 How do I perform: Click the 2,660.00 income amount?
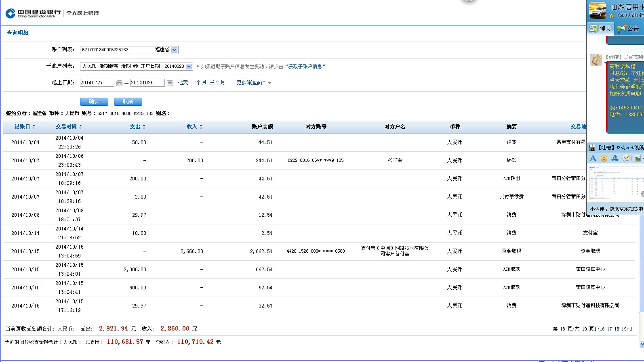pyautogui.click(x=192, y=251)
